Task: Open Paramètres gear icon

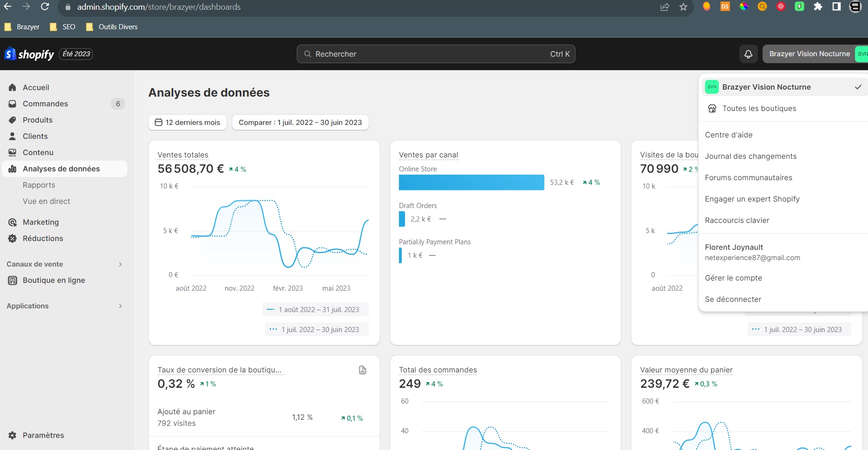Action: point(13,435)
